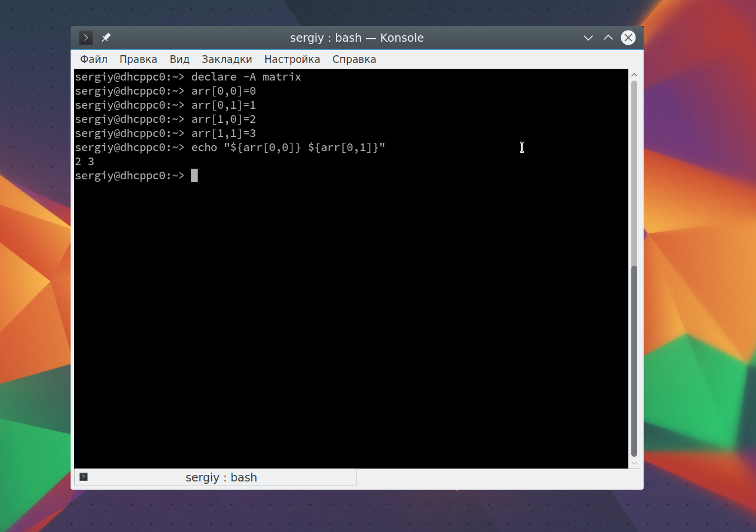Click the window title 'sergiy : bash — Konsole'
Screen dimensions: 756x532
point(357,38)
